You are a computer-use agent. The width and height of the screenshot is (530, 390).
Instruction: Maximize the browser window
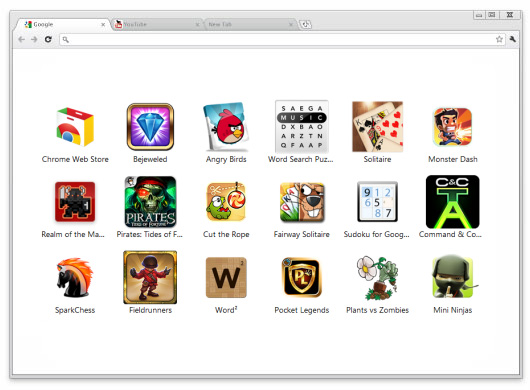(492, 15)
